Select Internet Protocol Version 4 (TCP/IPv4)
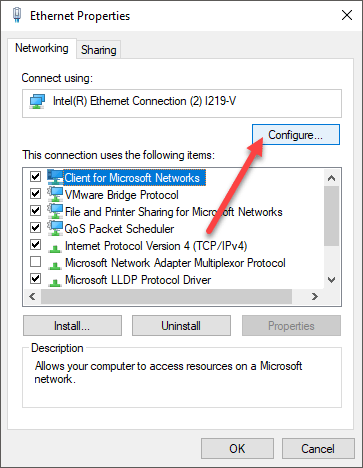363x468 pixels. click(x=156, y=246)
